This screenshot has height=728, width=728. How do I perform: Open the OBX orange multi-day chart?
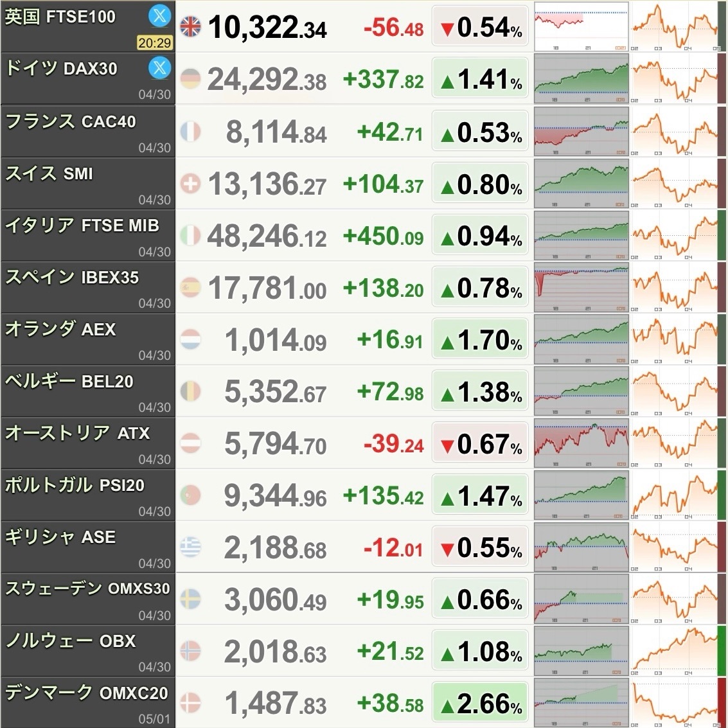[x=674, y=651]
